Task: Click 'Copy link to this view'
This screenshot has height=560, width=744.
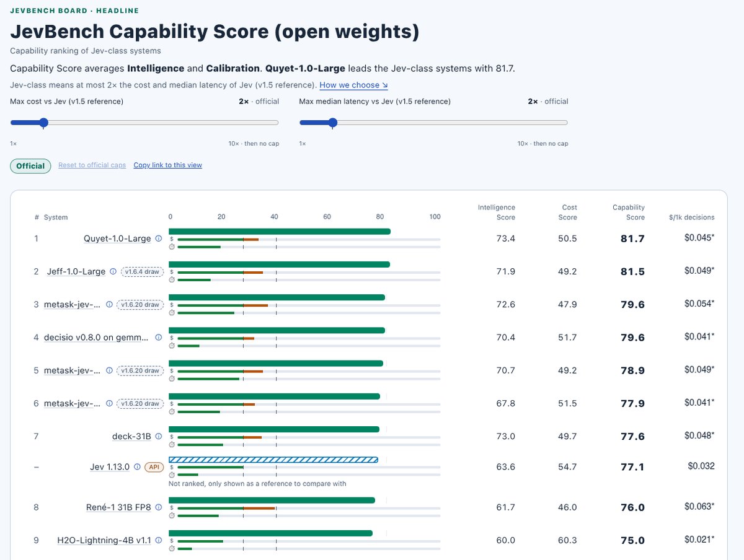Action: pos(168,165)
